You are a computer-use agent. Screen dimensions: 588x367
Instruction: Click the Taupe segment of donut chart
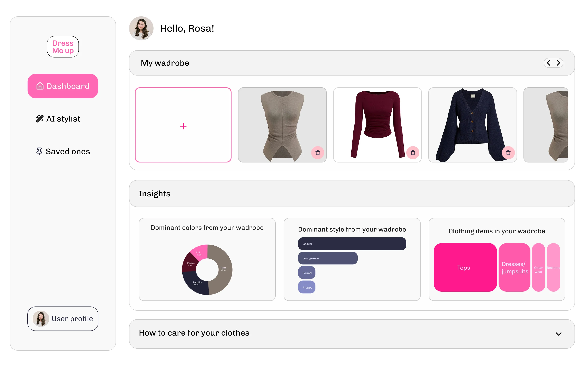(223, 269)
